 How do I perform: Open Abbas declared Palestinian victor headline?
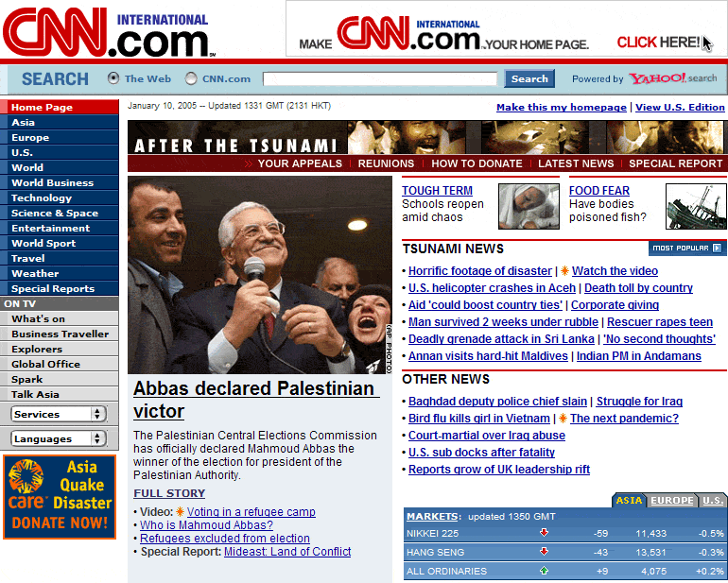256,400
